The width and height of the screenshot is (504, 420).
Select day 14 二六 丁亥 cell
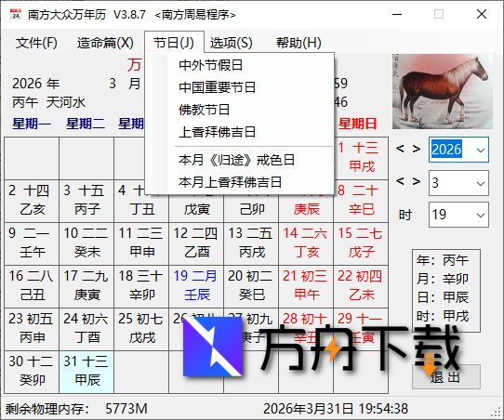pos(306,243)
